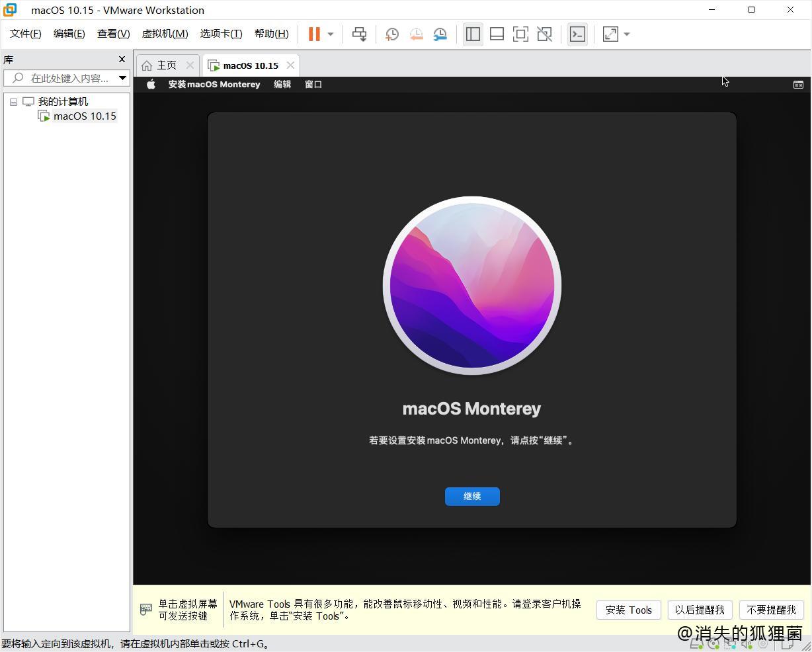Minimize the VMware Workstation window

coord(712,10)
